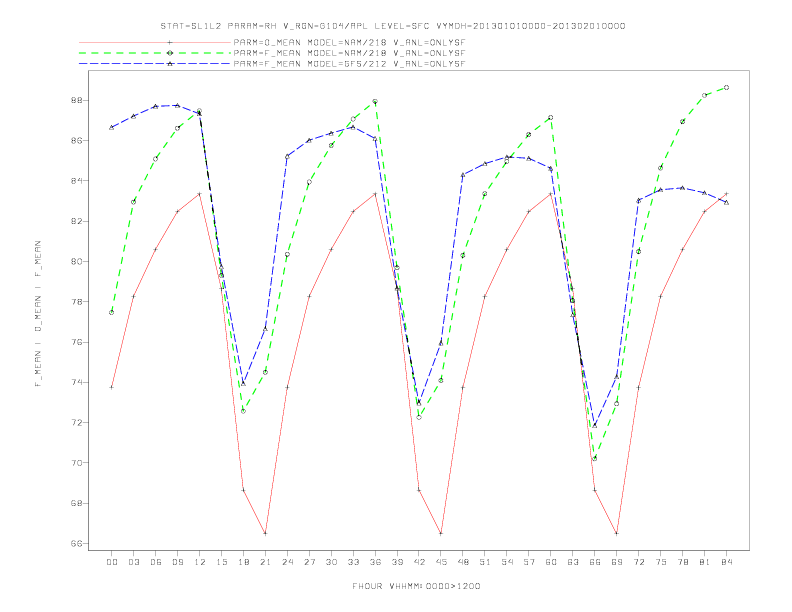Click y-axis tick label 84
Viewport: 792px width, 612px height.
coord(77,181)
